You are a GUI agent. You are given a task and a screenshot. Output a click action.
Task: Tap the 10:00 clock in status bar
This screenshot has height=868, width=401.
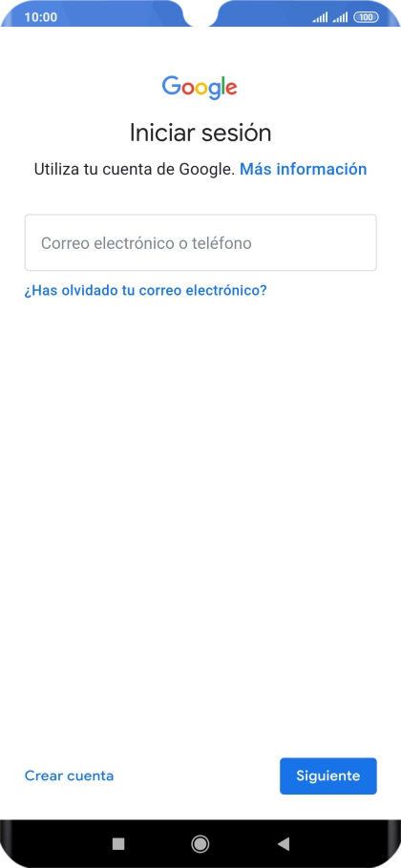pyautogui.click(x=40, y=17)
